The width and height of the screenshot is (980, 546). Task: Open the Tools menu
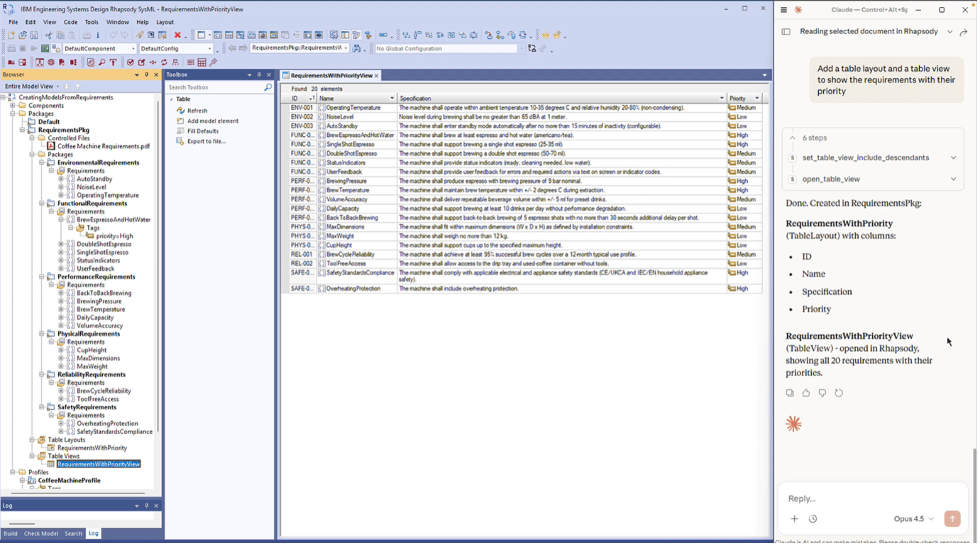coord(92,22)
